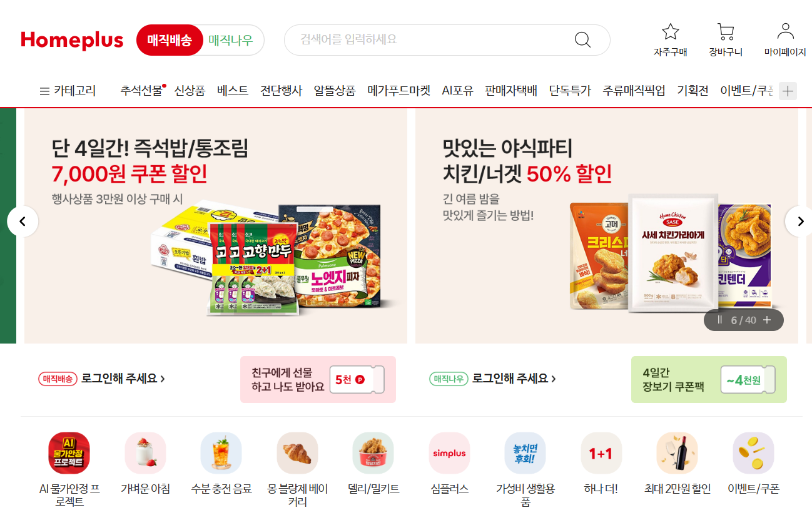Open the 베스트 menu tab
The image size is (812, 515).
coord(233,91)
